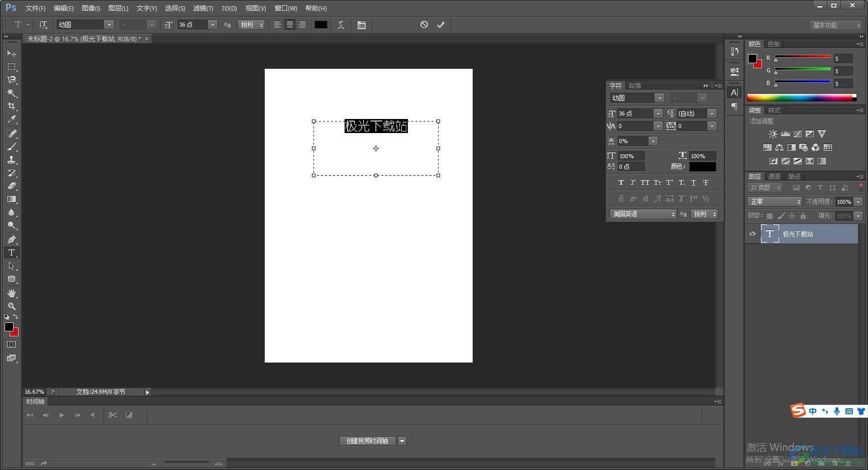Toggle text orientation in options bar
Image resolution: width=868 pixels, height=470 pixels.
pyautogui.click(x=43, y=25)
